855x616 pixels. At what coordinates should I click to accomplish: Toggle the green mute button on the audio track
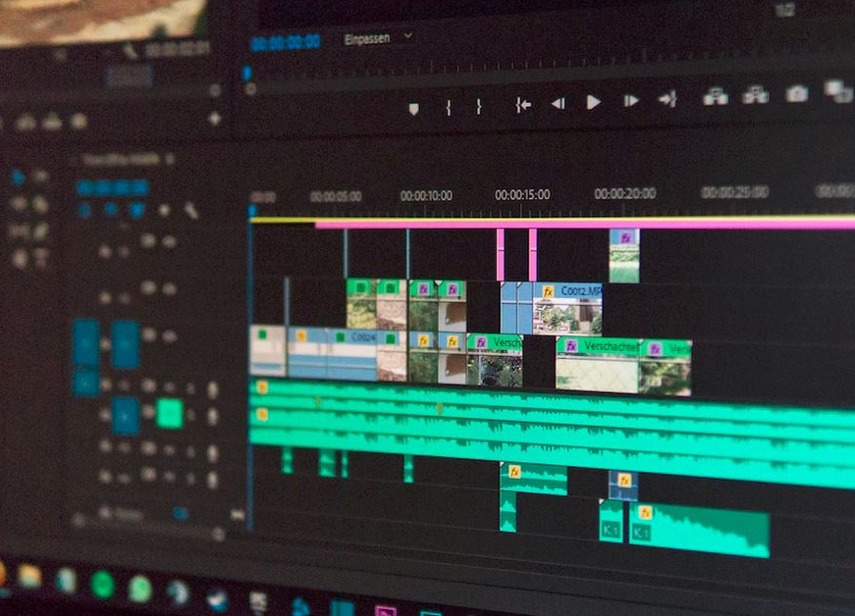(x=169, y=414)
